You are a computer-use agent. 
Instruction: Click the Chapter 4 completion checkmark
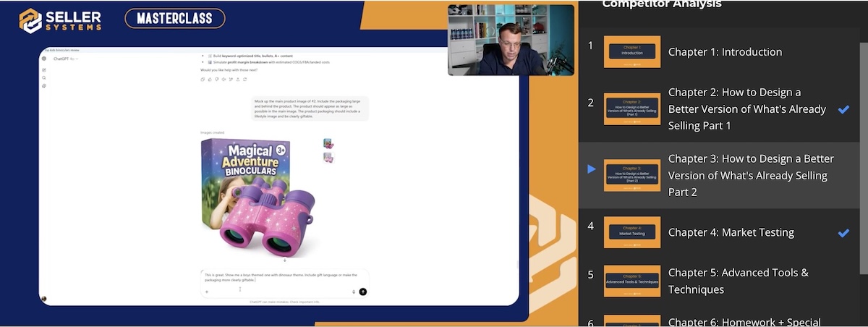843,233
